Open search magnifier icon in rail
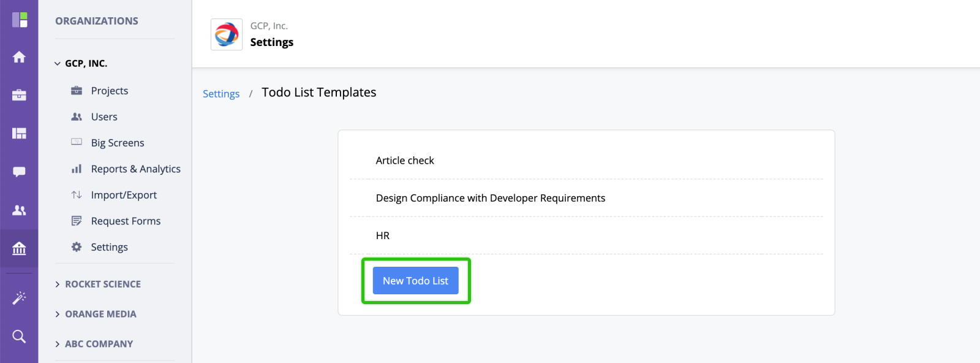 click(19, 336)
